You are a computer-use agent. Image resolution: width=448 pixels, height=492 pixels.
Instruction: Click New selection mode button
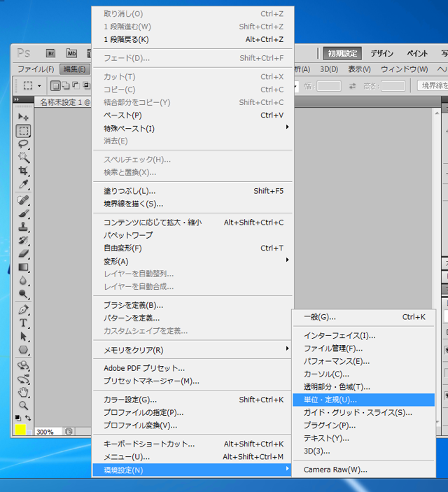click(x=55, y=85)
